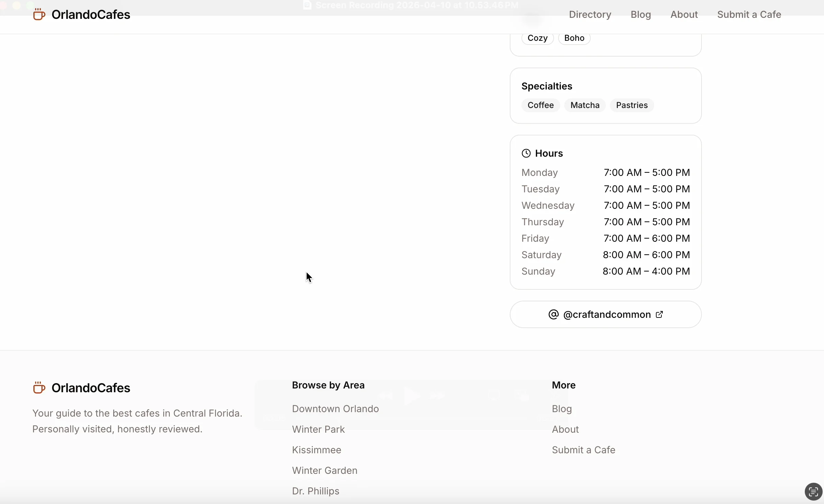Go to Blog in top navigation
824x504 pixels.
click(x=640, y=14)
